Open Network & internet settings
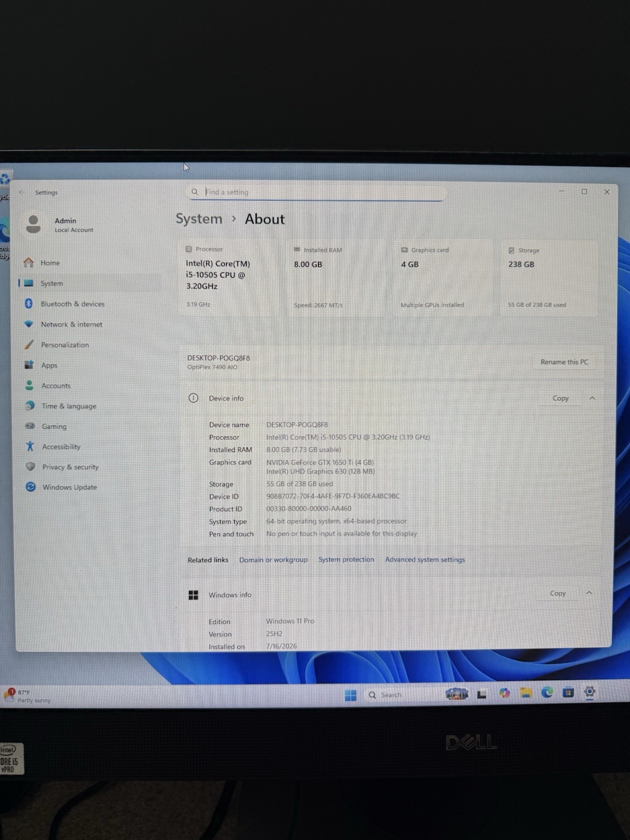Screen dimensions: 630x840 click(x=71, y=324)
